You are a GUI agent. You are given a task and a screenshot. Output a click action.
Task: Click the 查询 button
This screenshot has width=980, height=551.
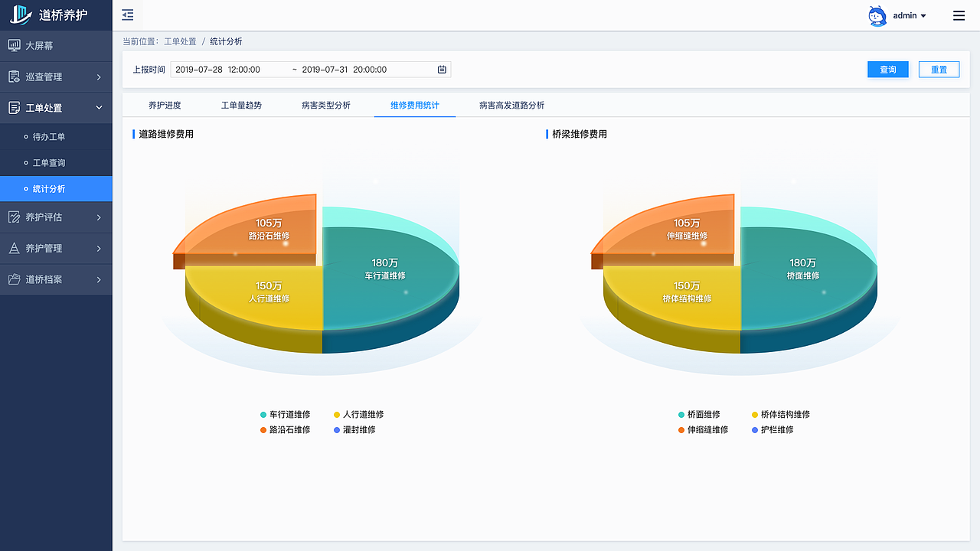(x=888, y=70)
